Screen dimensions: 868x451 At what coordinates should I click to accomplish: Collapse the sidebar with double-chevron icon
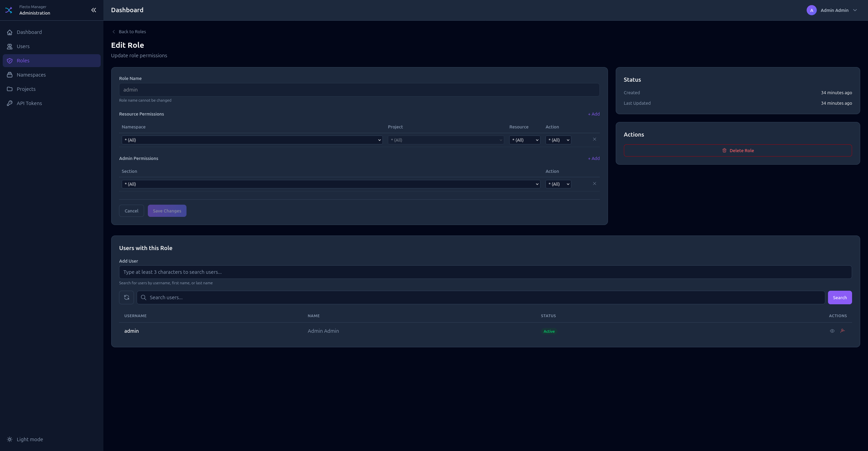coord(94,10)
